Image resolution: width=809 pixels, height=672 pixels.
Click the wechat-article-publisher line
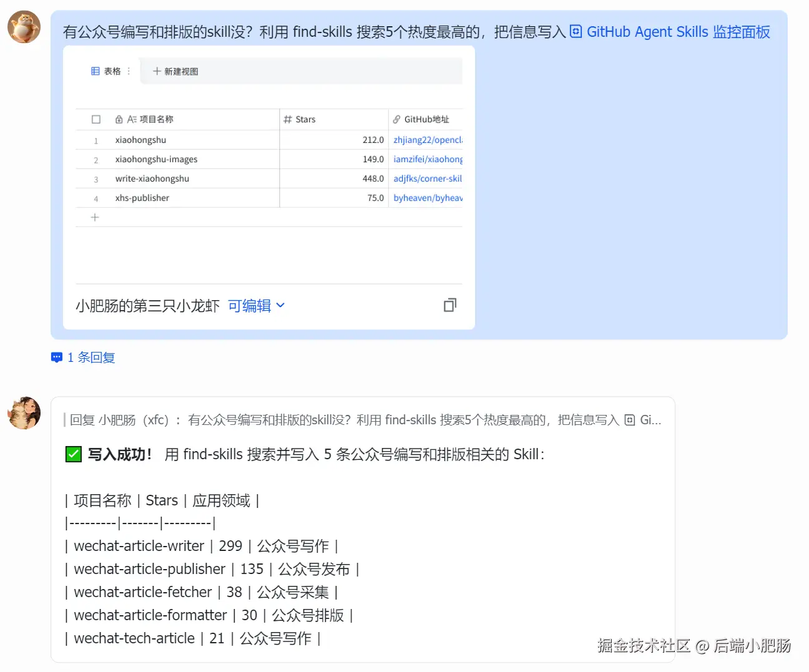(212, 569)
